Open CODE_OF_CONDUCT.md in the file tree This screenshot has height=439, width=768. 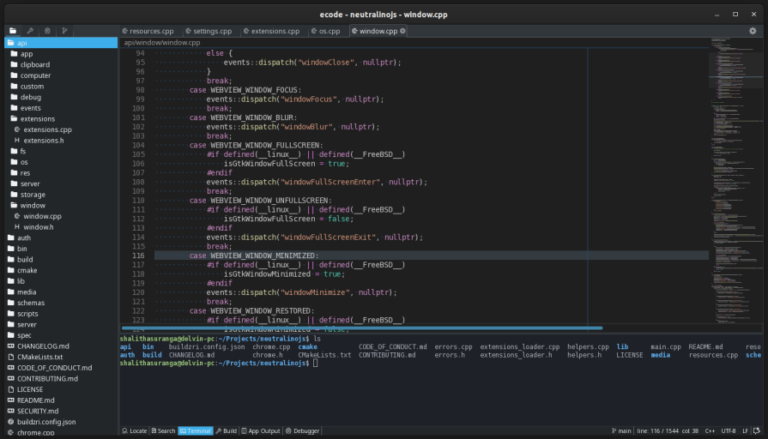tap(61, 367)
